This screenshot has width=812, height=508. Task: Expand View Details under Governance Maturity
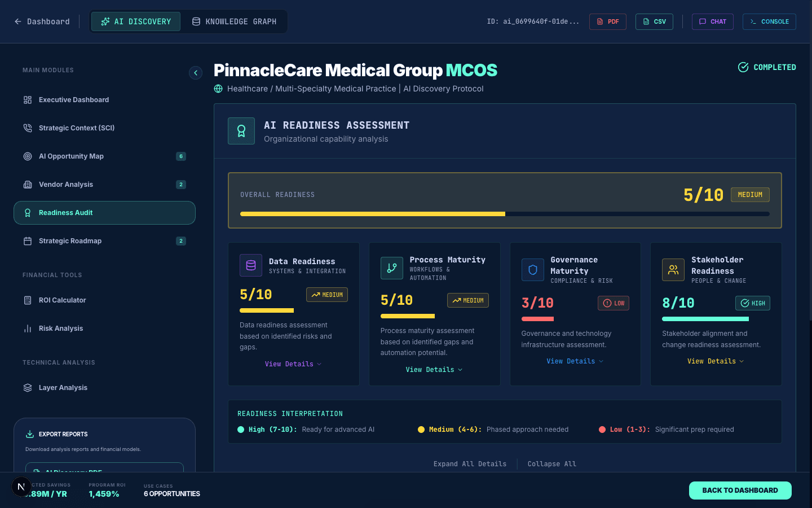[575, 361]
